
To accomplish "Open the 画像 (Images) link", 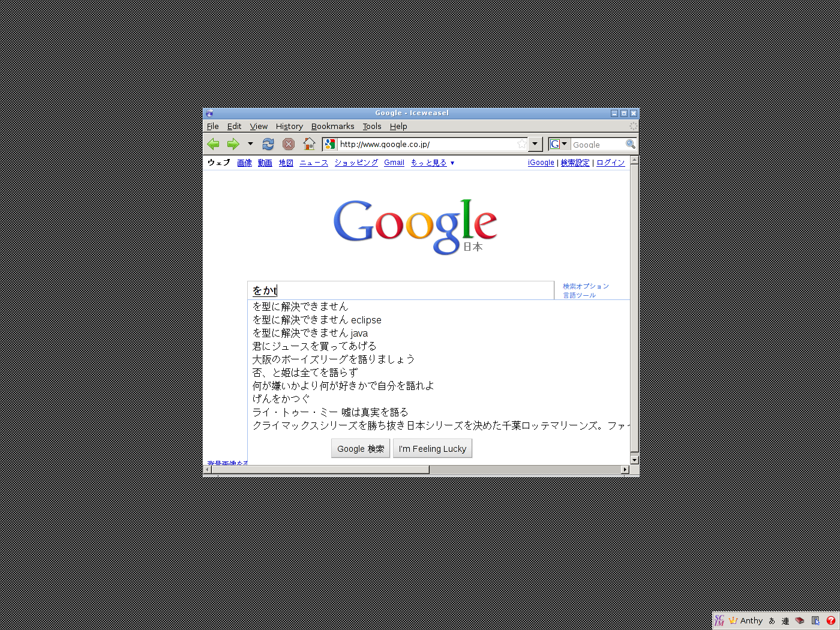I will click(x=244, y=163).
